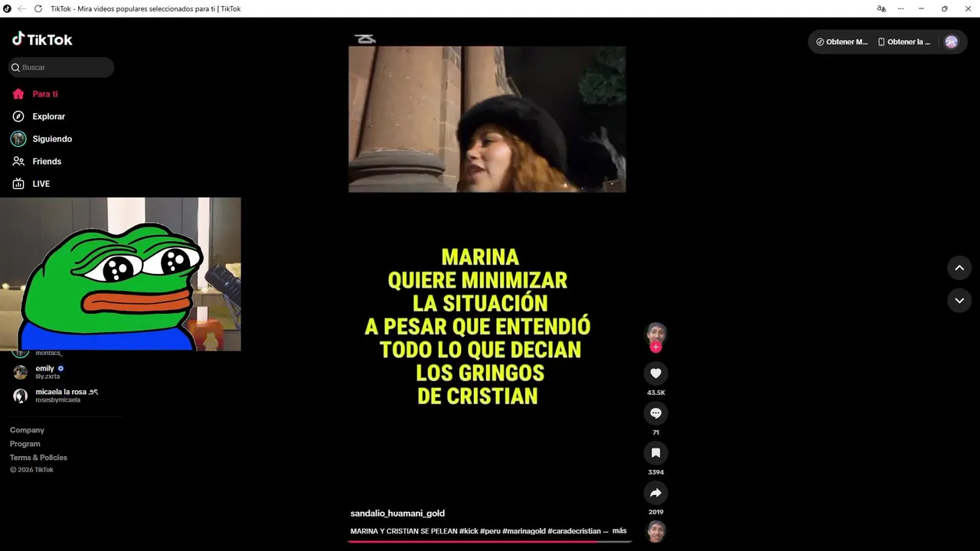This screenshot has height=551, width=980.
Task: Seek on the video progress bar
Action: [490, 542]
